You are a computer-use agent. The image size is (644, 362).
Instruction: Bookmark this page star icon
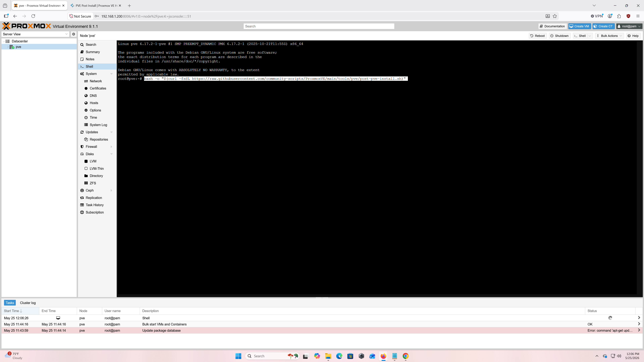[x=555, y=16]
